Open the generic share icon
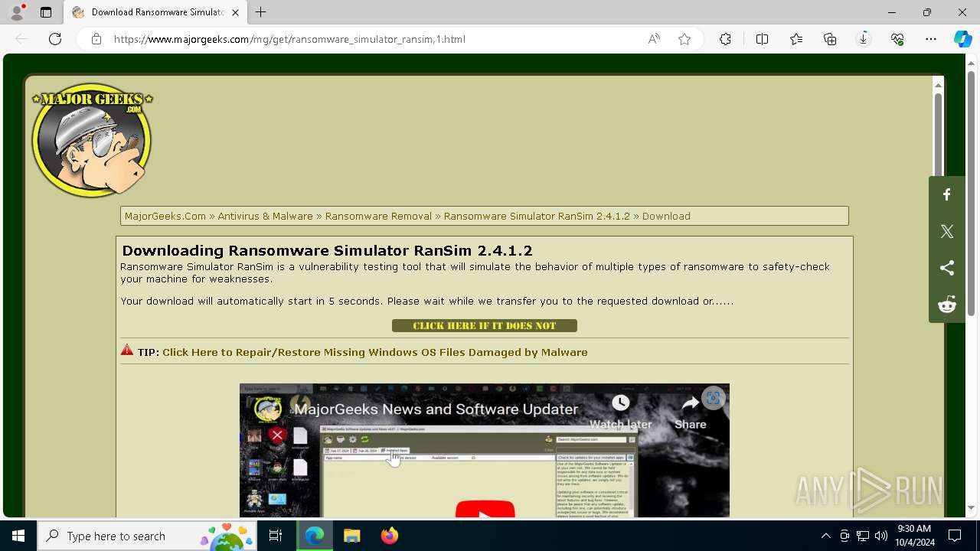Viewport: 980px width, 551px height. click(x=947, y=268)
